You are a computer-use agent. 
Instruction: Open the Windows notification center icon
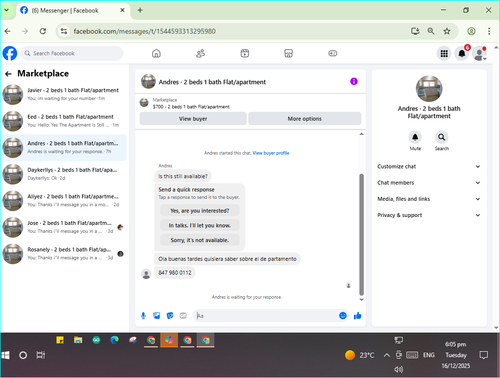click(x=483, y=355)
